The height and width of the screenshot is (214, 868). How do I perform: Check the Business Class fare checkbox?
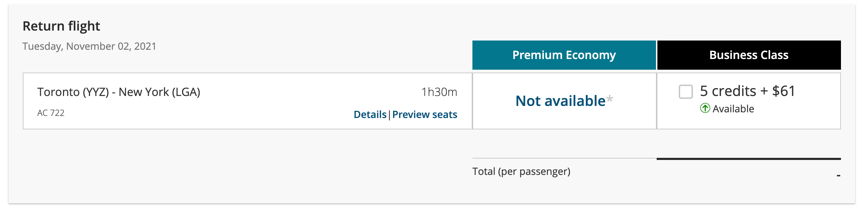click(x=686, y=92)
